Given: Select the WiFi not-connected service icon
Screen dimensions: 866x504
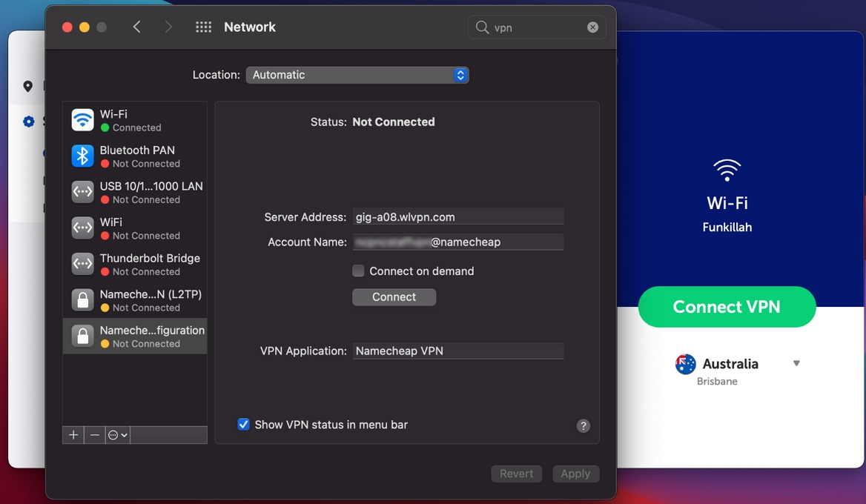Looking at the screenshot, I should point(83,228).
